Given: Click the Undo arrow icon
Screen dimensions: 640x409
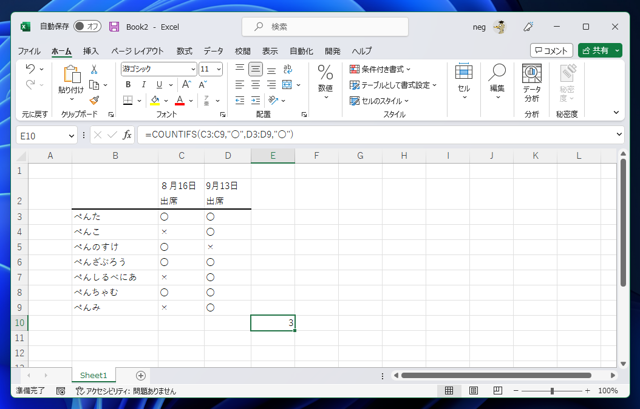Looking at the screenshot, I should coord(30,69).
